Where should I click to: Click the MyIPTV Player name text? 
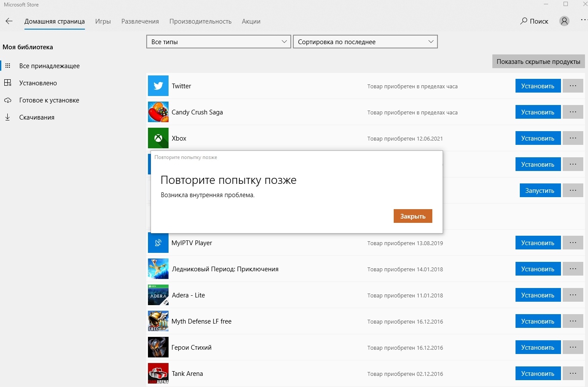[192, 243]
